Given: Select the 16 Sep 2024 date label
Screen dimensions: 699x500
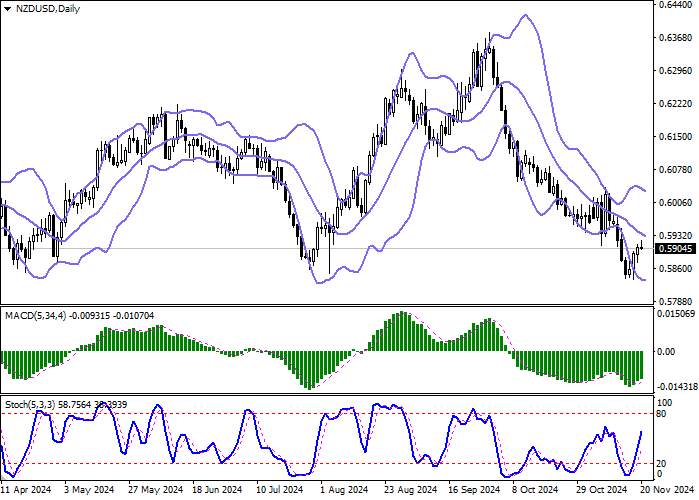Looking at the screenshot, I should click(474, 490).
